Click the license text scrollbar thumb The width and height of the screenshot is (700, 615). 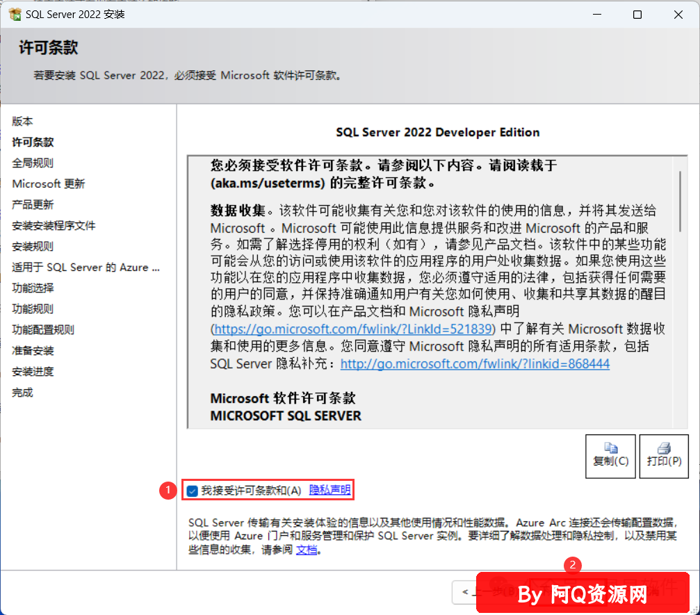point(680,202)
